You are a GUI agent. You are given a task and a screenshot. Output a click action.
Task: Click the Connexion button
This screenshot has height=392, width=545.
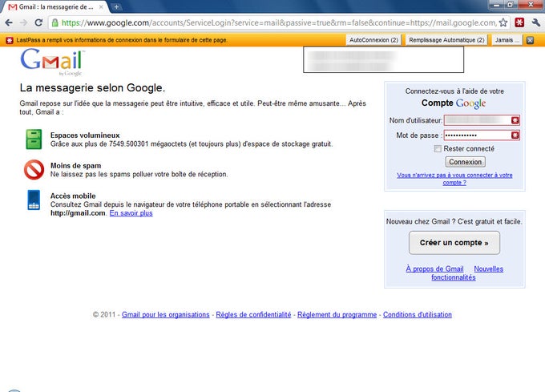tap(466, 162)
